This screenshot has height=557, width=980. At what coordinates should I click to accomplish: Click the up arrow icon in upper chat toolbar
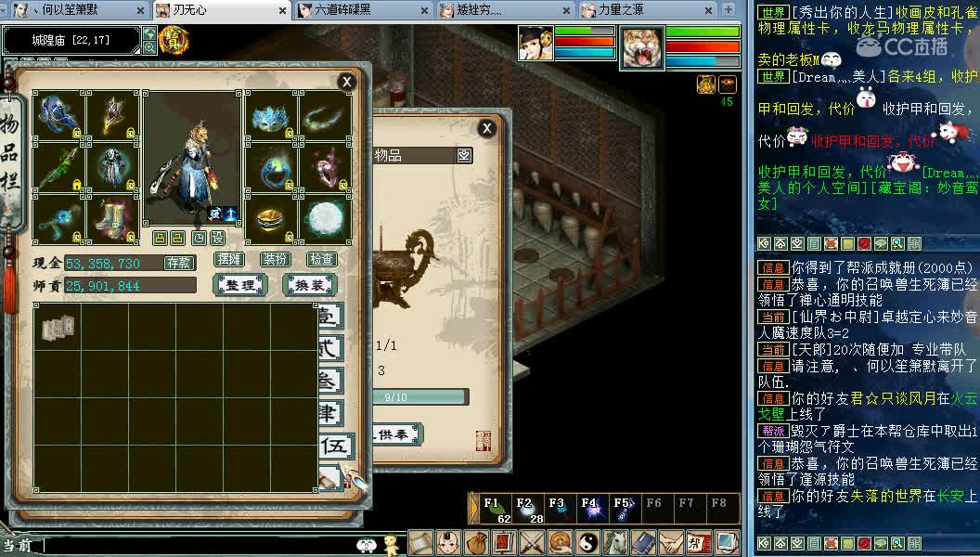click(780, 244)
